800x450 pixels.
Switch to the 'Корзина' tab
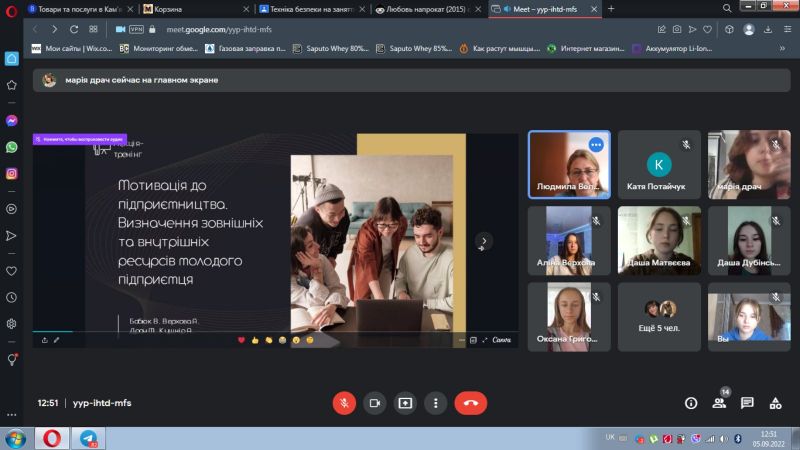point(196,9)
